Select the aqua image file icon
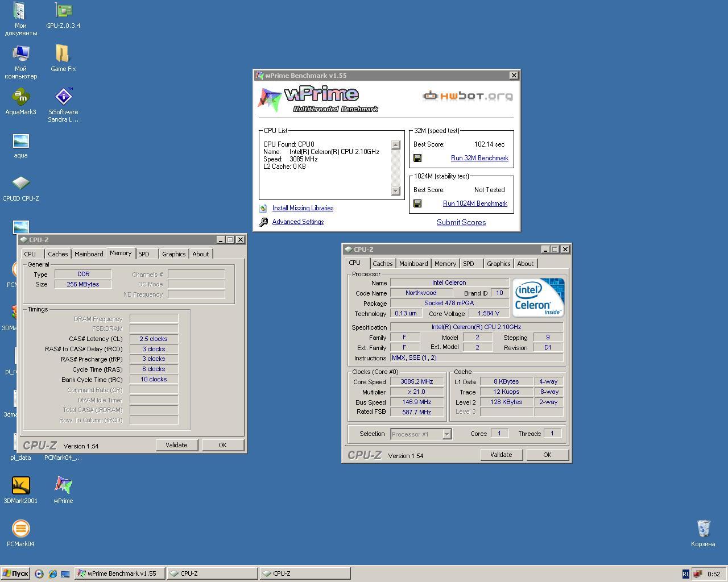This screenshot has height=582, width=728. pyautogui.click(x=20, y=145)
